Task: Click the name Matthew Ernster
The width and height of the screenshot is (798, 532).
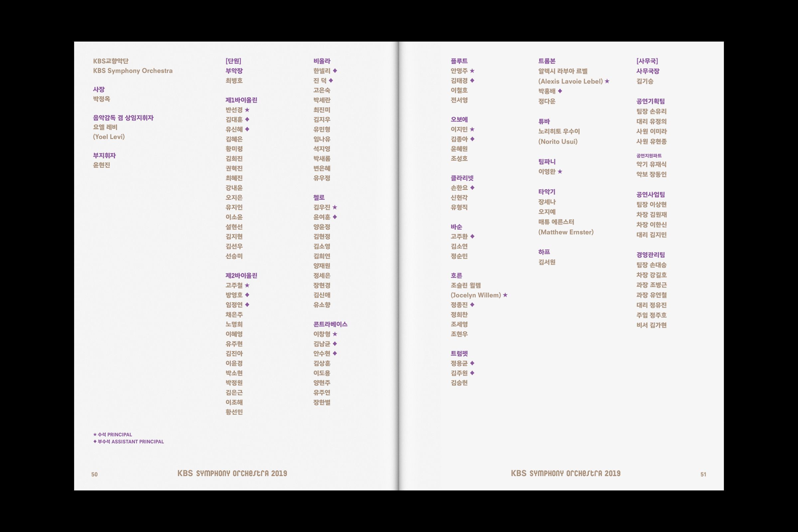Action: pyautogui.click(x=566, y=232)
